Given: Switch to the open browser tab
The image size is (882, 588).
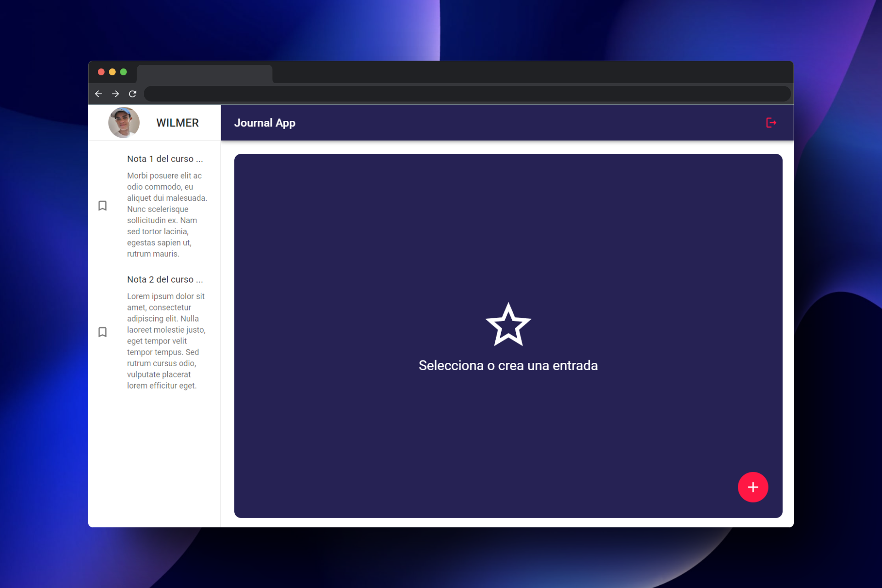Looking at the screenshot, I should (204, 73).
